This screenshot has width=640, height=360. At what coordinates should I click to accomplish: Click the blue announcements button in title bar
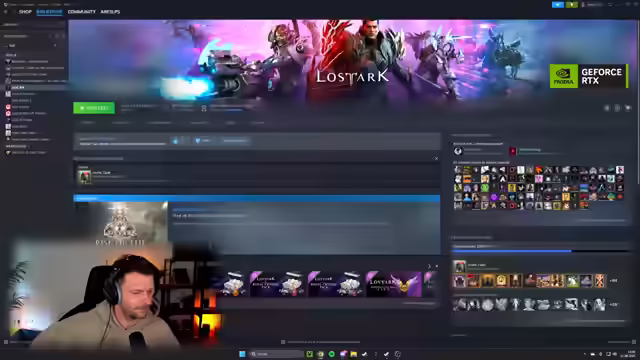tap(558, 4)
